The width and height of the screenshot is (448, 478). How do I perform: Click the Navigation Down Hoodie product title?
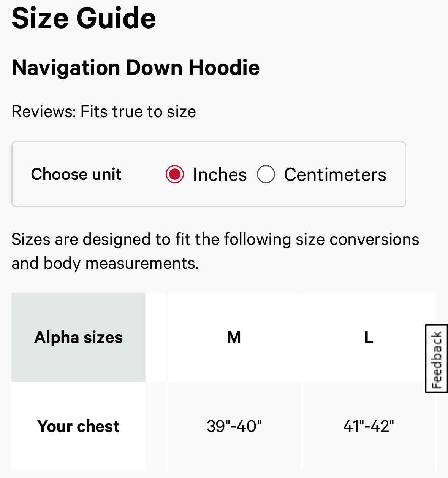click(136, 68)
